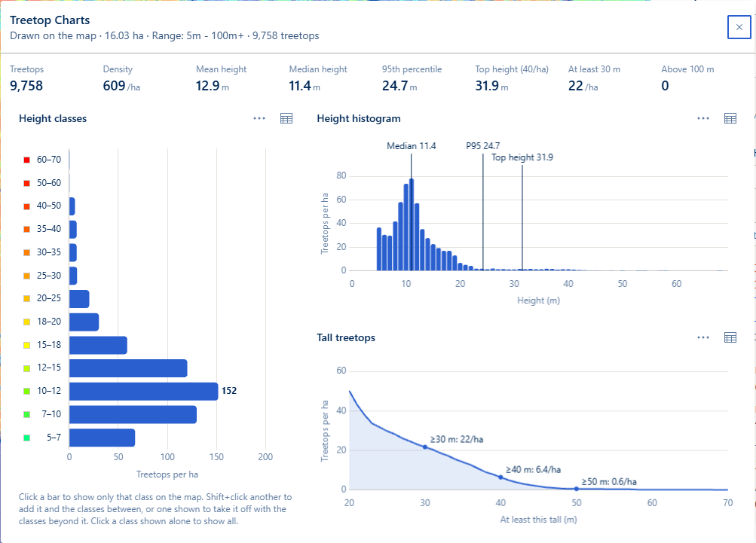This screenshot has width=756, height=543.
Task: Click the ≥50 m: 0.6/ha point marker
Action: pyautogui.click(x=576, y=489)
